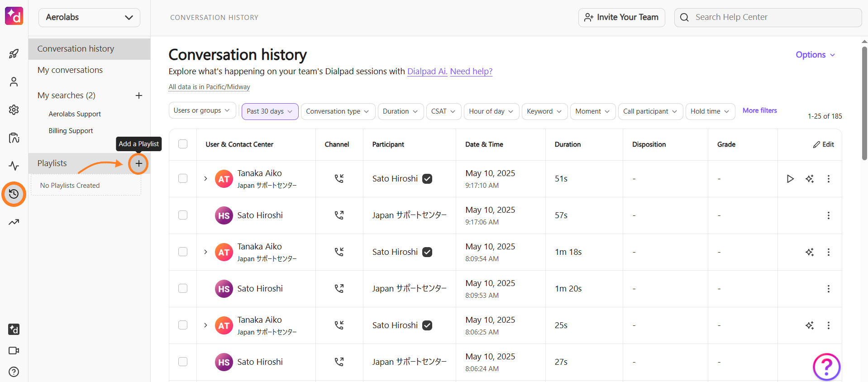Select the checkbox for the 8:09:53 AM call
The height and width of the screenshot is (382, 868).
[183, 288]
